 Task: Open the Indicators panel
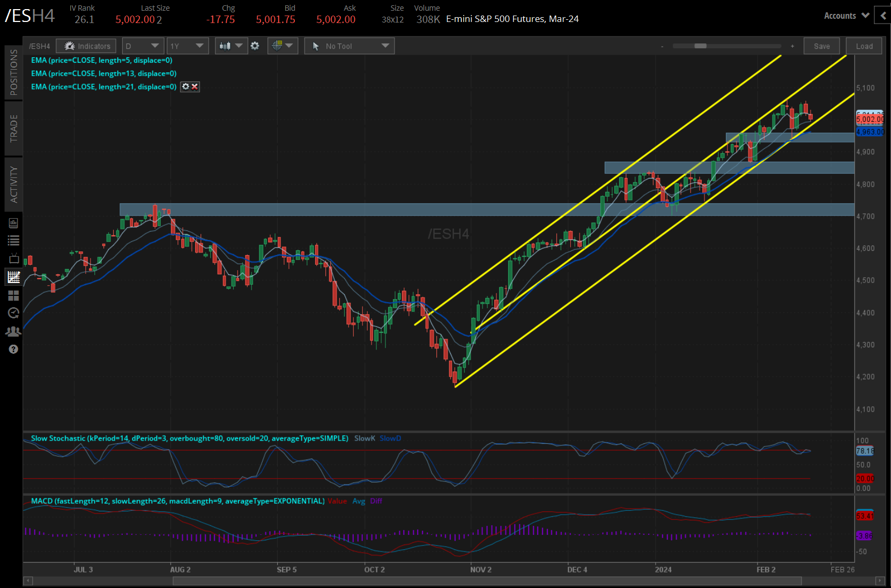(86, 46)
